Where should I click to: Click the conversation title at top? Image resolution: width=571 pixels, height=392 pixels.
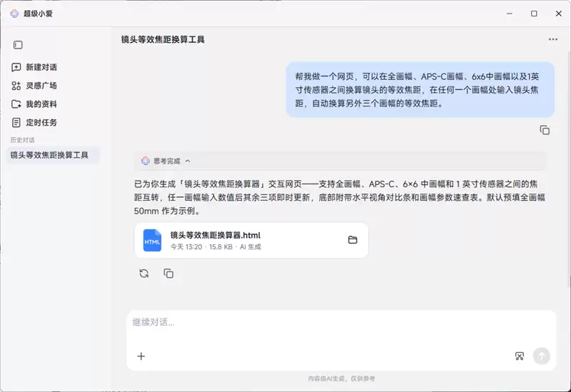[x=163, y=40]
